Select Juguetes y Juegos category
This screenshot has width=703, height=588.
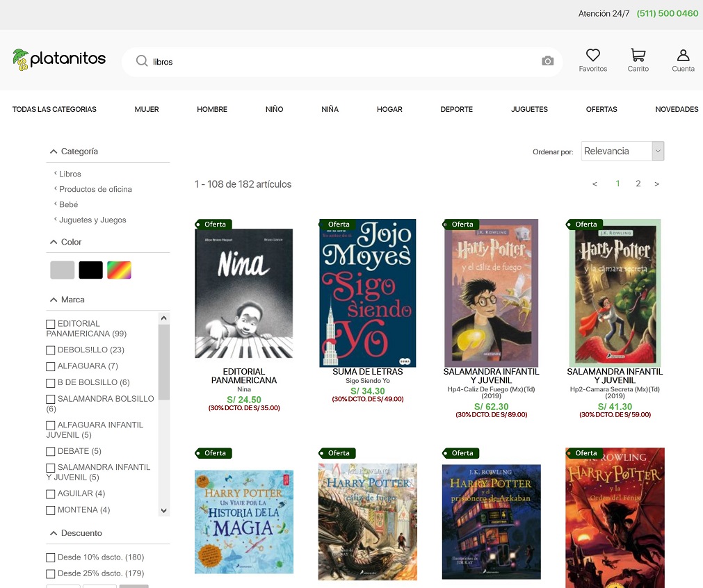(92, 220)
